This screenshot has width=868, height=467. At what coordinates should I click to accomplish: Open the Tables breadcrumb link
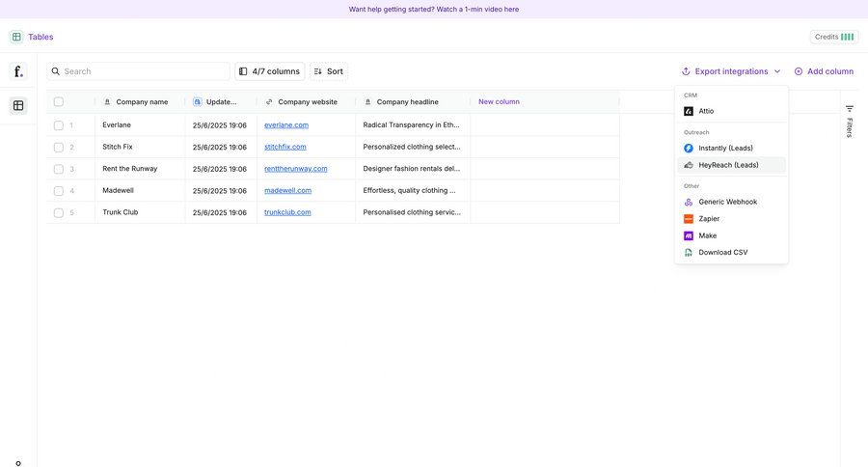pos(41,37)
